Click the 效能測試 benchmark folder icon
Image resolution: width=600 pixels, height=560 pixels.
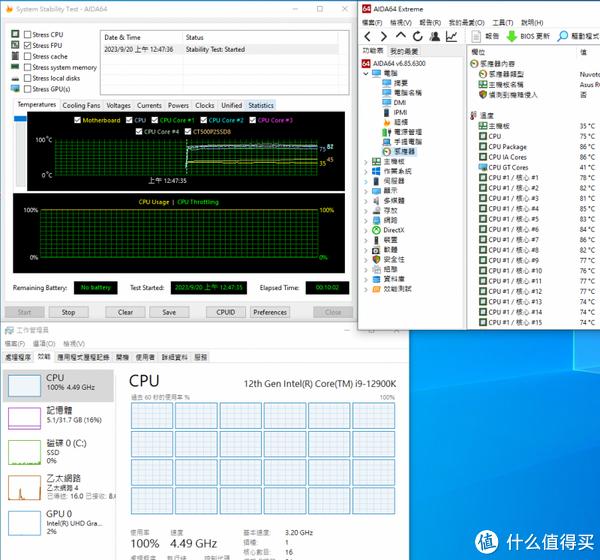click(376, 289)
